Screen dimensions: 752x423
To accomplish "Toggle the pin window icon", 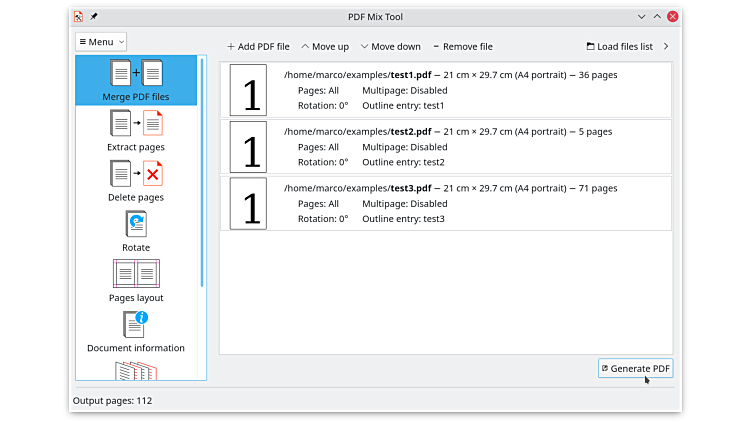I will pyautogui.click(x=94, y=16).
